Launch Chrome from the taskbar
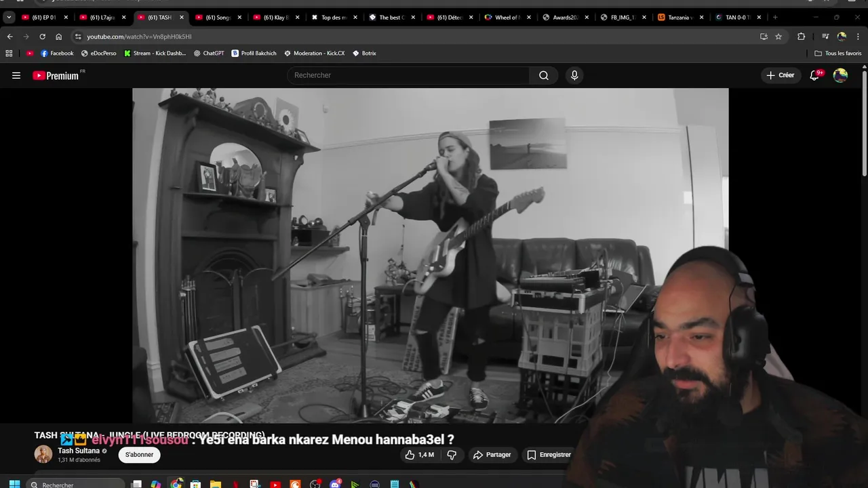The width and height of the screenshot is (868, 488). (x=176, y=484)
